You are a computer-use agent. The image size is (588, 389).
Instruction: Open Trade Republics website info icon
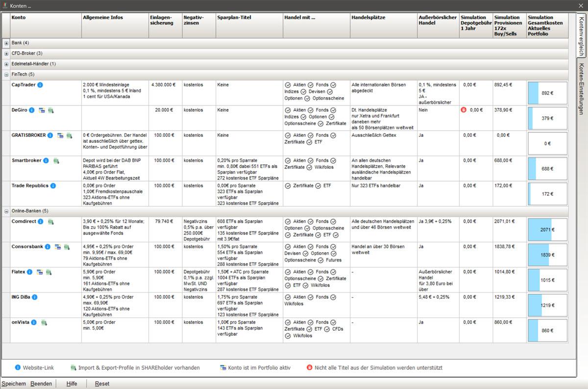tap(53, 186)
